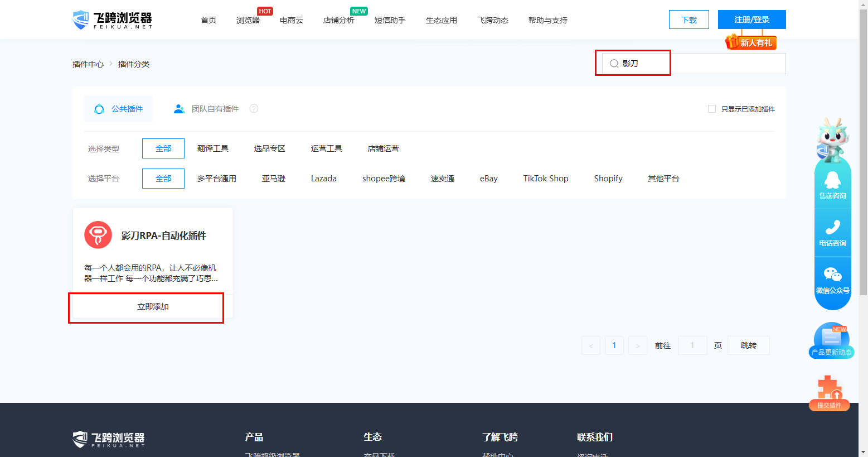The width and height of the screenshot is (868, 457).
Task: Filter by 亚马逊 platform
Action: (x=274, y=179)
